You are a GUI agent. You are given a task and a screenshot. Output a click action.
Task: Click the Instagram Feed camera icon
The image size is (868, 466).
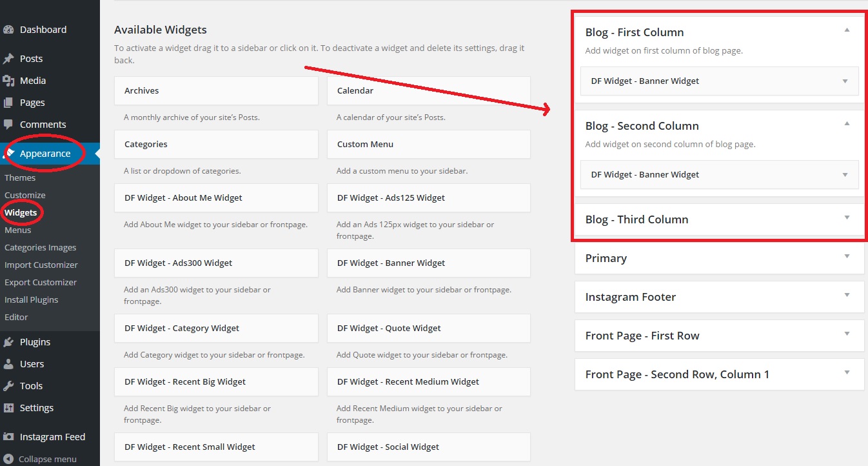tap(8, 437)
